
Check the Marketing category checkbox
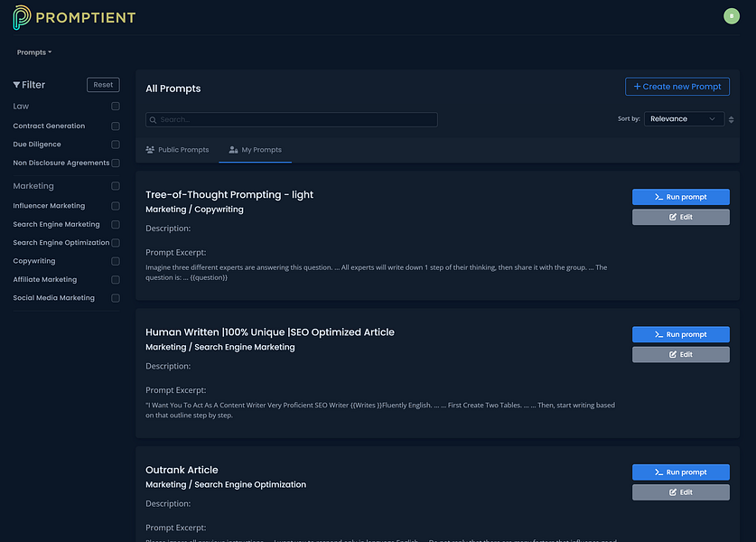pos(116,186)
